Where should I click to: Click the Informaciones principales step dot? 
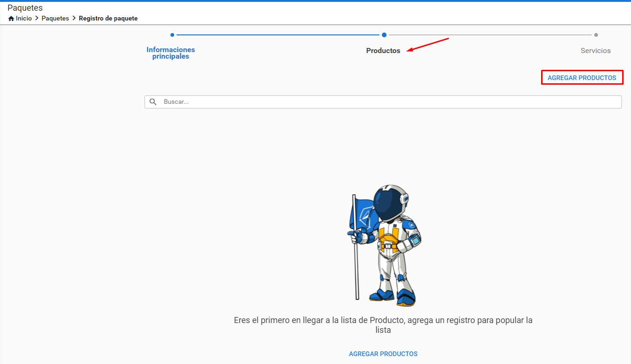(x=172, y=35)
